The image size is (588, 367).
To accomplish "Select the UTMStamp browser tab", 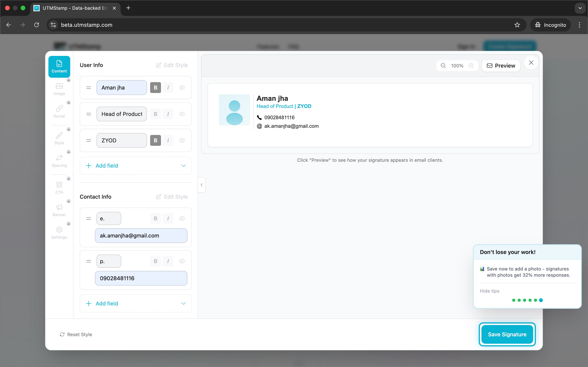I will (x=73, y=8).
